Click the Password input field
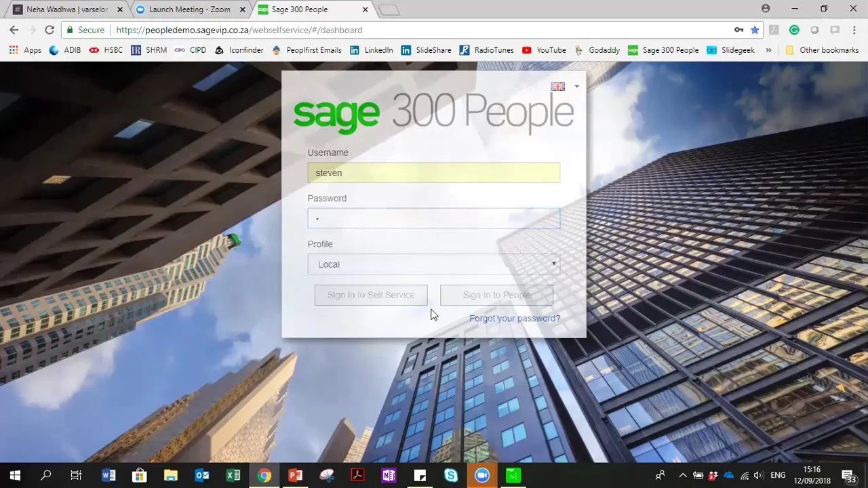868x488 pixels. click(x=433, y=218)
